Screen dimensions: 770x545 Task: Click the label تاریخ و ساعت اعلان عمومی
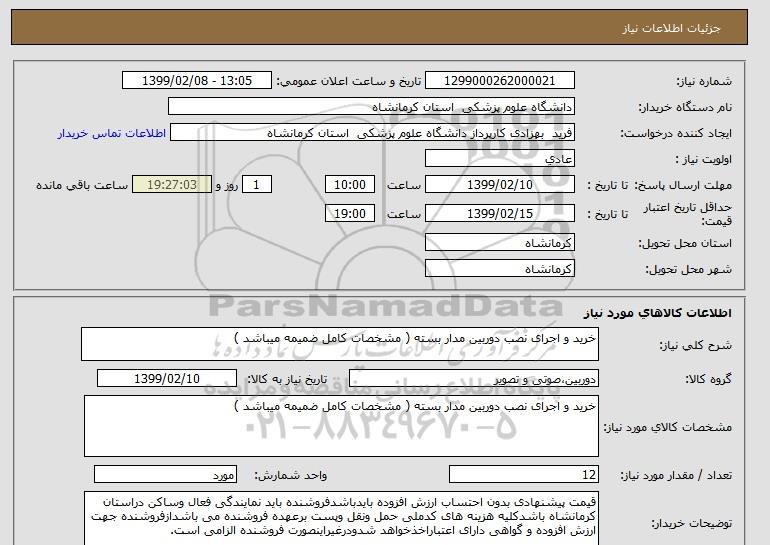[x=349, y=82]
